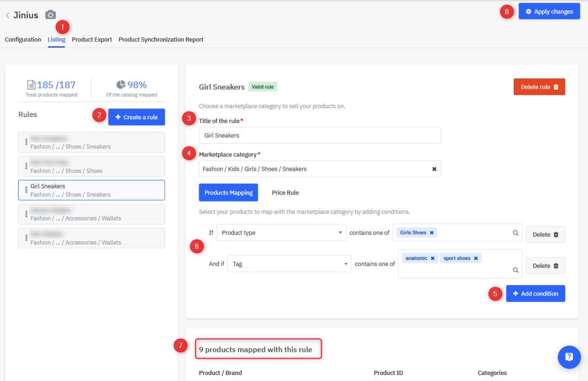Go to the Configuration tab
The width and height of the screenshot is (588, 381).
coord(23,39)
